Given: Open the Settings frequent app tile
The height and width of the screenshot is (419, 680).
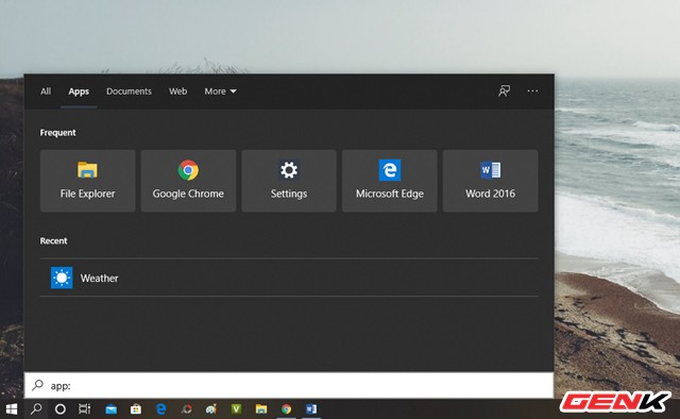Looking at the screenshot, I should [x=289, y=181].
